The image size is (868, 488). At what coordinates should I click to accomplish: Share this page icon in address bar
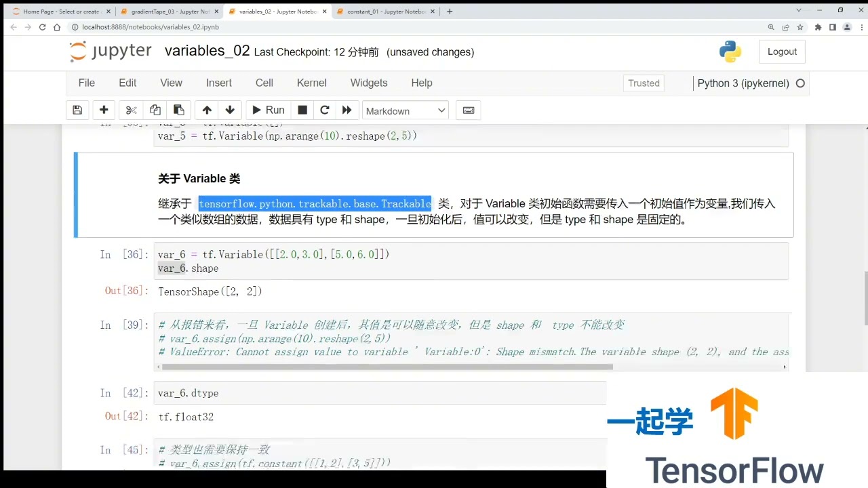coord(786,27)
